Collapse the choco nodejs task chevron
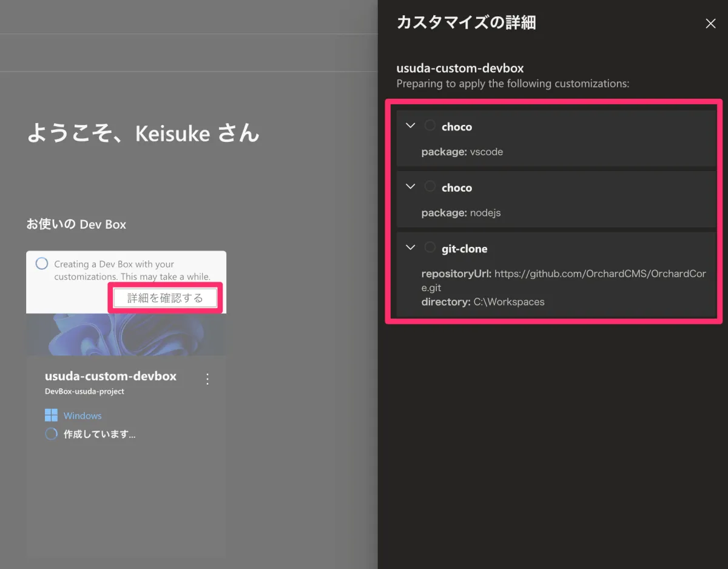The height and width of the screenshot is (569, 728). click(411, 186)
